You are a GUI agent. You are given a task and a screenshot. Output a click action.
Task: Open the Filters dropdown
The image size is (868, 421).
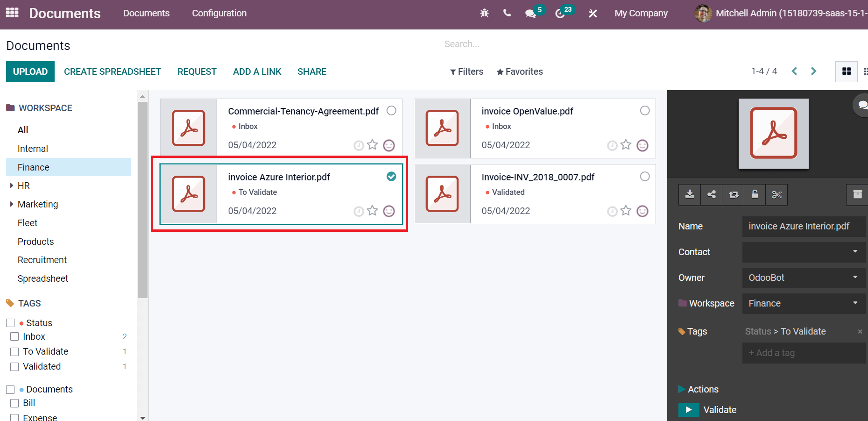tap(466, 71)
